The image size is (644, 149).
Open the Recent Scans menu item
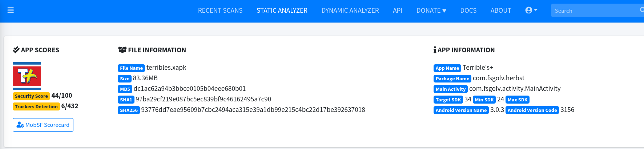tap(220, 11)
